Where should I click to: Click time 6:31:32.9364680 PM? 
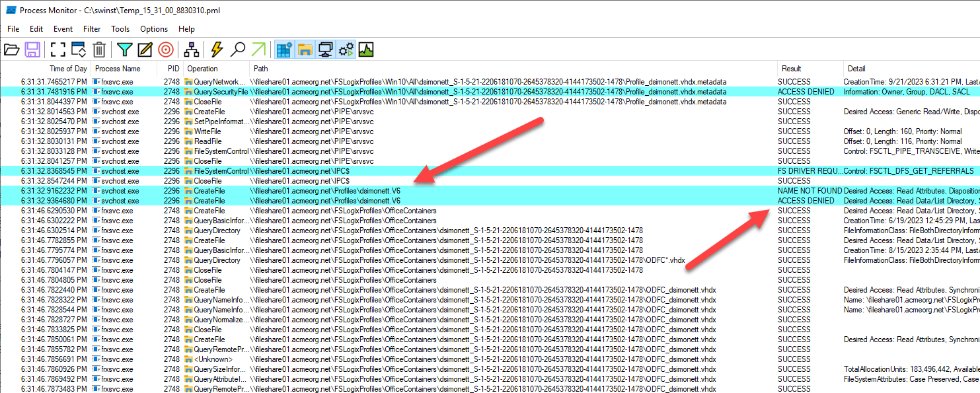point(54,201)
